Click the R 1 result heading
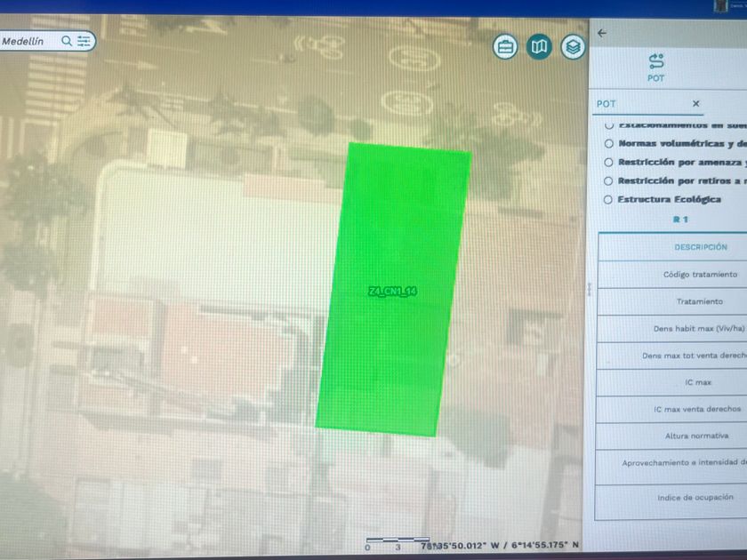This screenshot has width=747, height=560. tap(680, 220)
